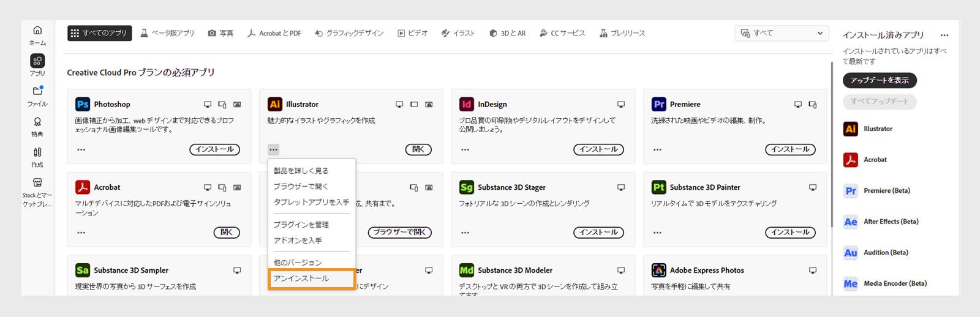Click the Illustrator app icon in card
980x317 pixels.
(x=275, y=104)
